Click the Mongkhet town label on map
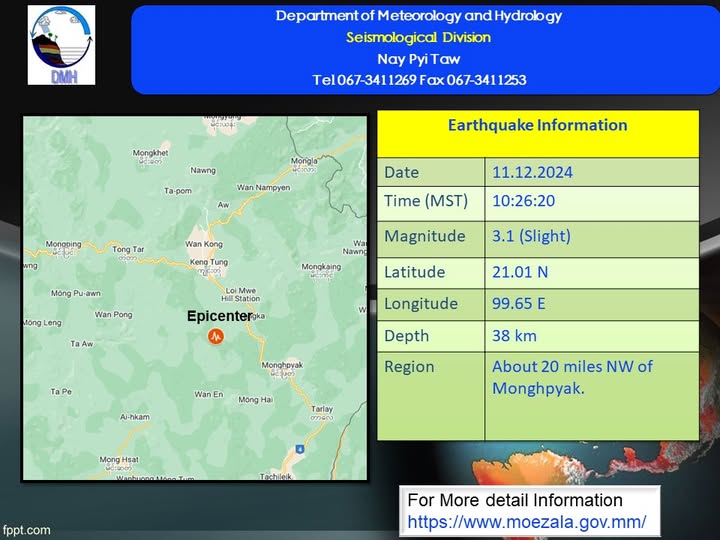The image size is (720, 540). tap(151, 153)
